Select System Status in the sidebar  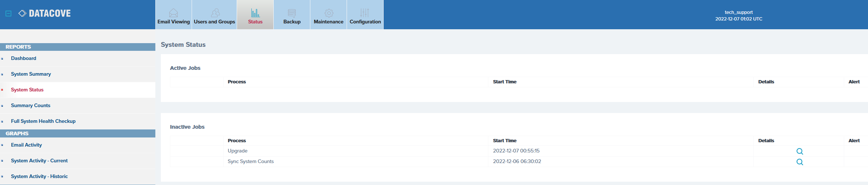coord(27,90)
